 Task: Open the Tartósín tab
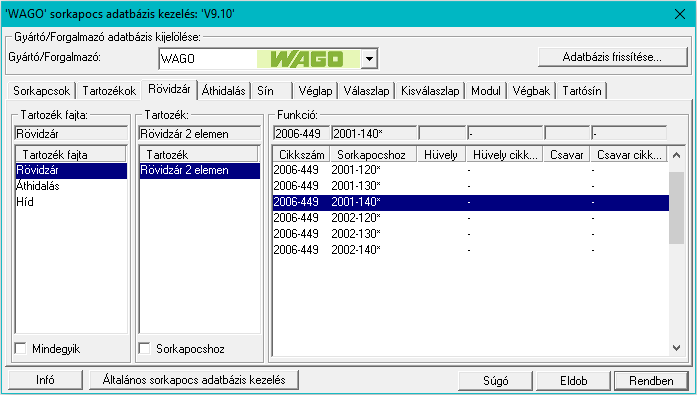coord(581,91)
